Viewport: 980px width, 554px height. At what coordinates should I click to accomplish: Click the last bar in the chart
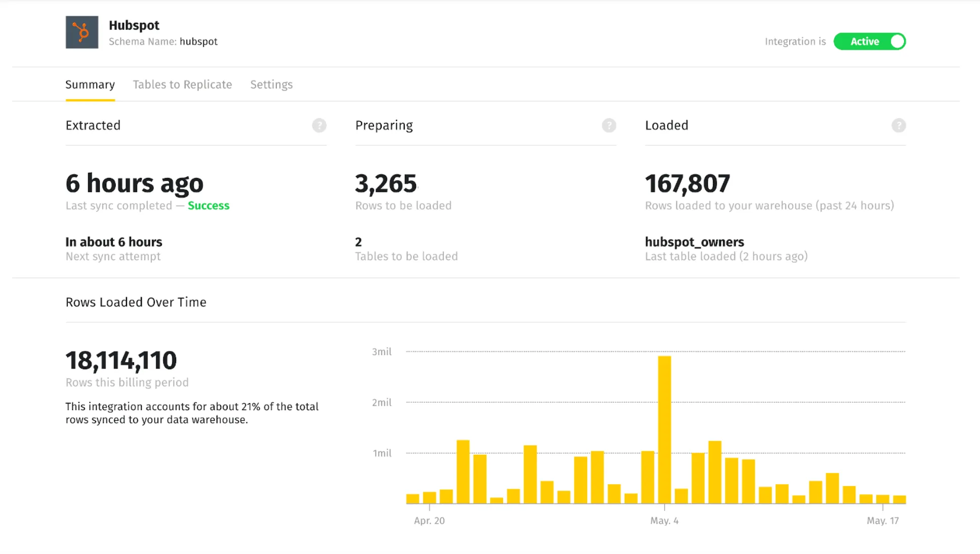[899, 499]
